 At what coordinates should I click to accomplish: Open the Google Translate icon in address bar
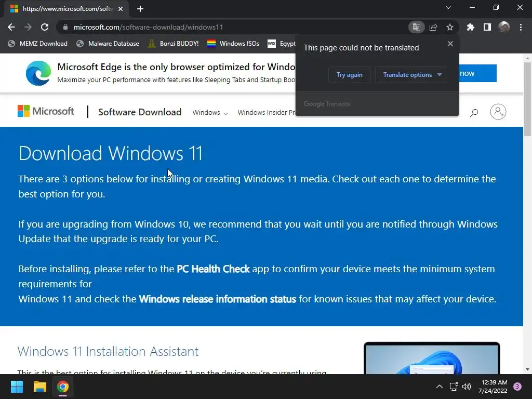pyautogui.click(x=416, y=27)
